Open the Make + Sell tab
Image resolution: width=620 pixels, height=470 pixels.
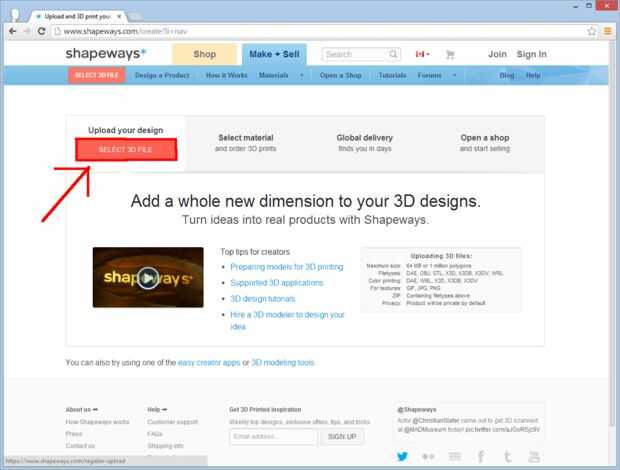click(x=274, y=54)
